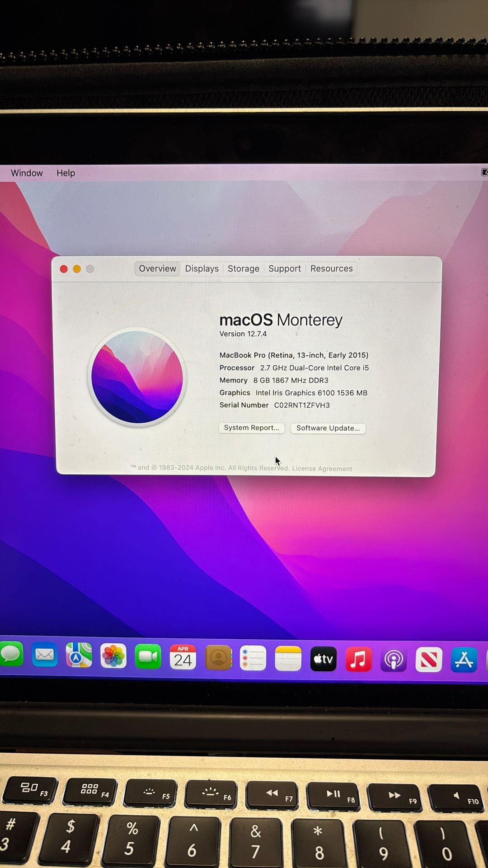
Task: Launch the Apple TV app
Action: pos(324,659)
